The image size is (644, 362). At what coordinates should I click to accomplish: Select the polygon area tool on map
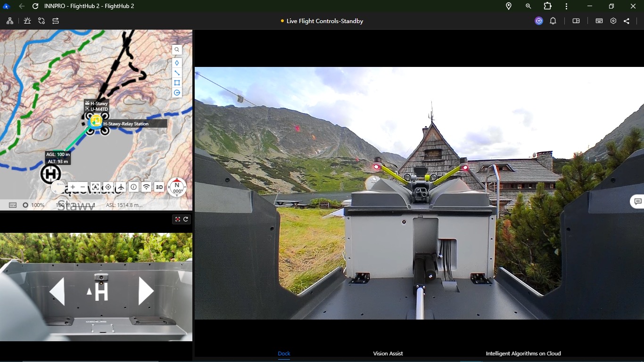(177, 82)
